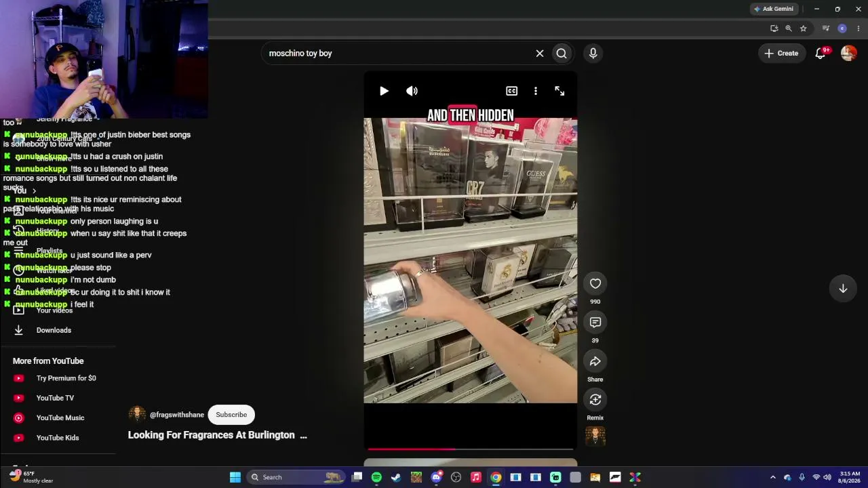Image resolution: width=868 pixels, height=488 pixels.
Task: Open the system volume tray icon
Action: pyautogui.click(x=827, y=477)
